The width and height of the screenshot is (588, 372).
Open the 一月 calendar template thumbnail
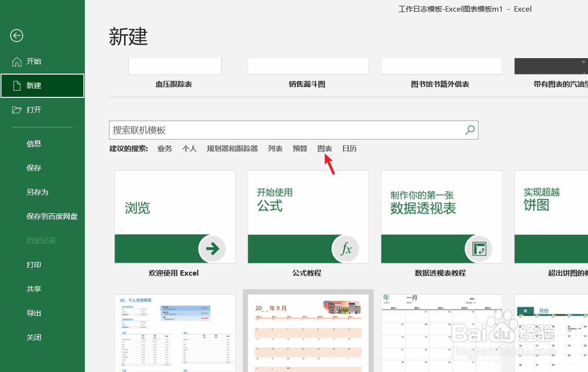click(442, 333)
